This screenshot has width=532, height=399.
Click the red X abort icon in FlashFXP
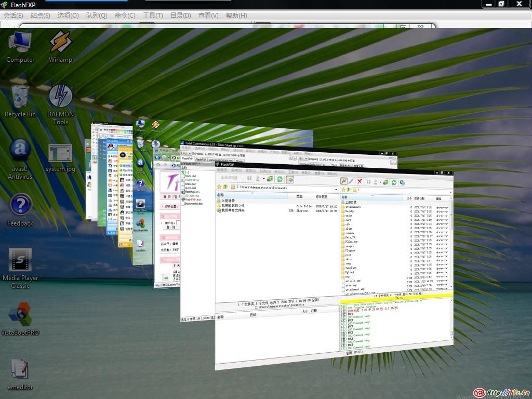tap(359, 181)
